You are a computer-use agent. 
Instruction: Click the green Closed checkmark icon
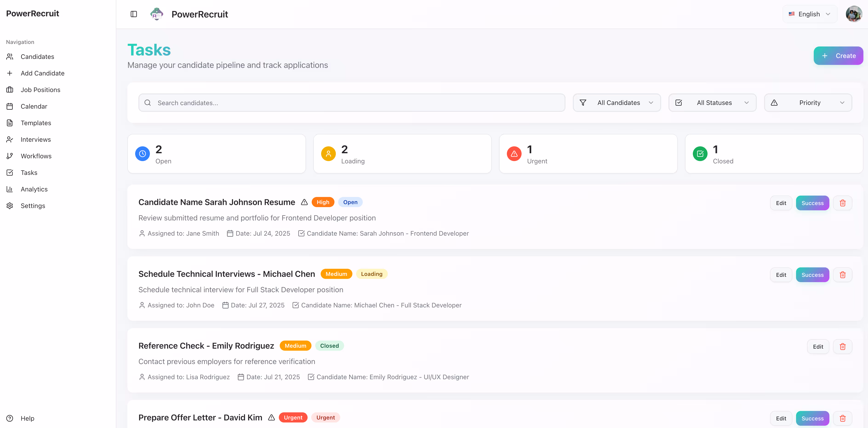[x=700, y=154]
